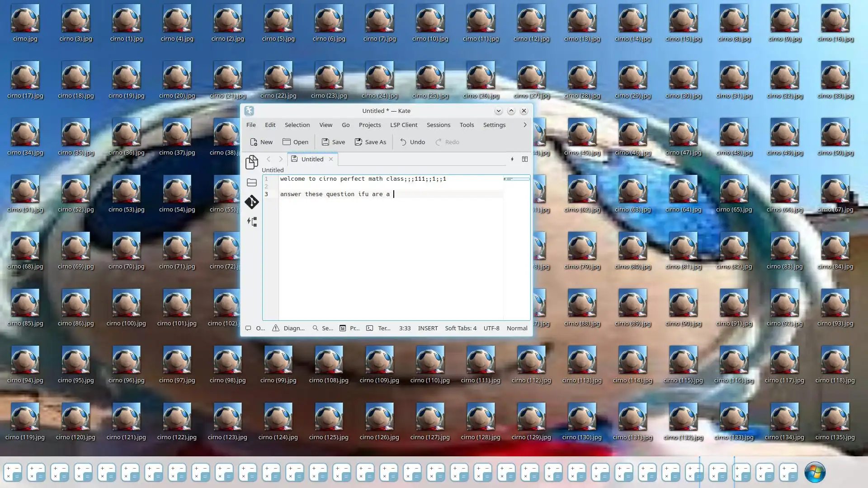Open the Filesystem Browser folder icon
This screenshot has width=868, height=488.
251,183
